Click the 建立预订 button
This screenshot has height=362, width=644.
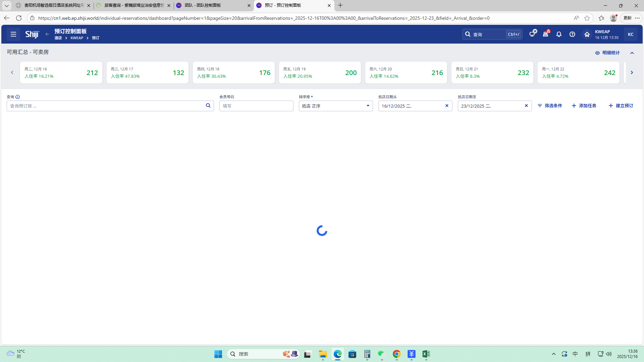[621, 106]
